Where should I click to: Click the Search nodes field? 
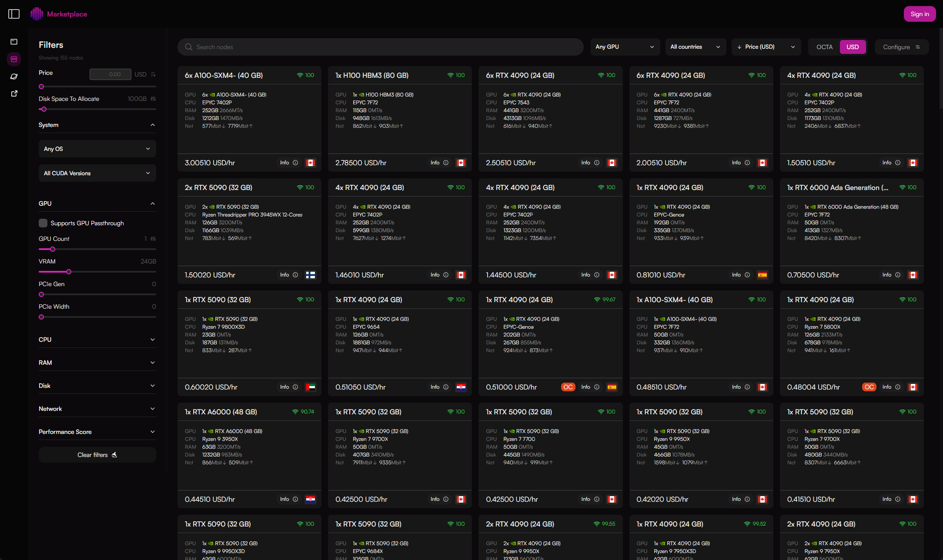(x=380, y=47)
